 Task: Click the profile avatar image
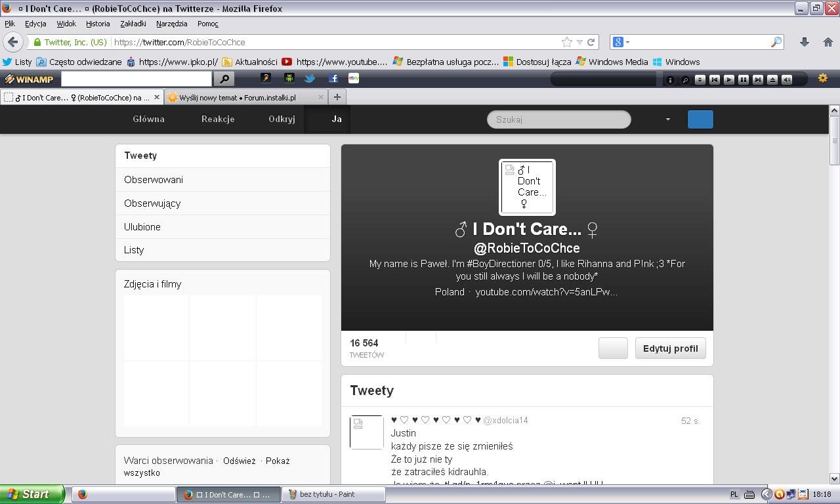527,187
